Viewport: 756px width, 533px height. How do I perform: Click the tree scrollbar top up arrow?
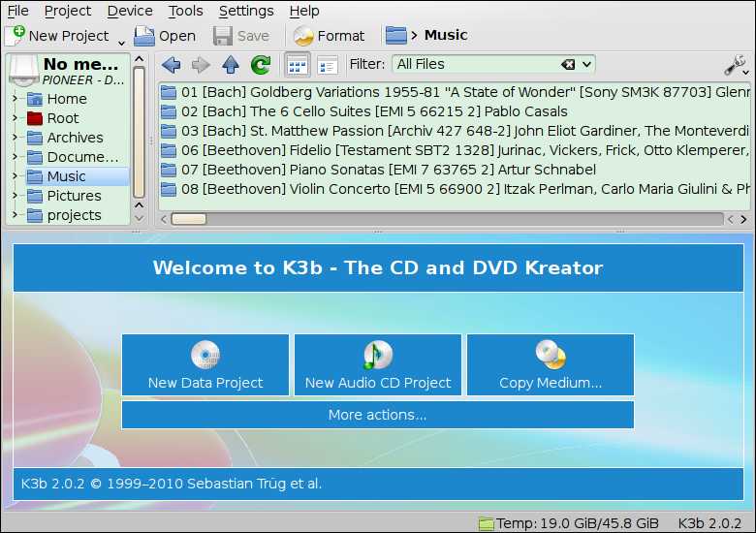coord(139,59)
